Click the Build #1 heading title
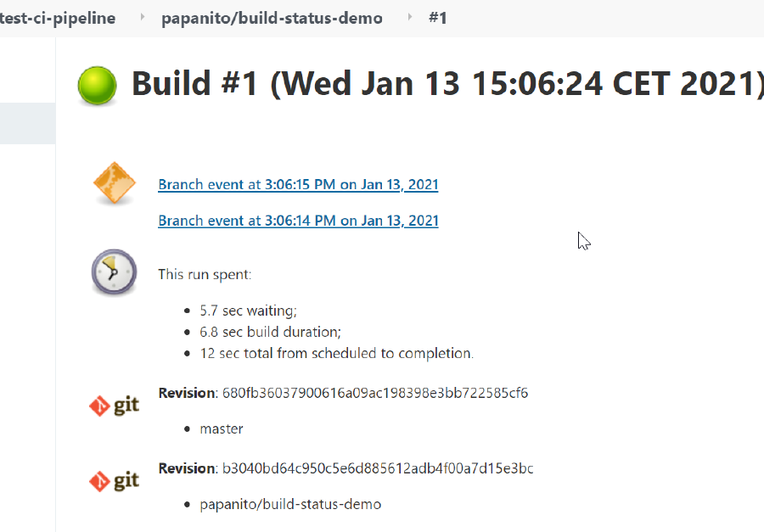This screenshot has width=764, height=532. point(447,83)
